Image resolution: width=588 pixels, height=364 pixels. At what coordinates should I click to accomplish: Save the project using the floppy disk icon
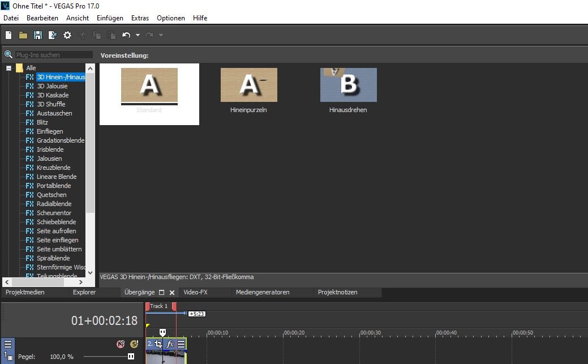38,35
